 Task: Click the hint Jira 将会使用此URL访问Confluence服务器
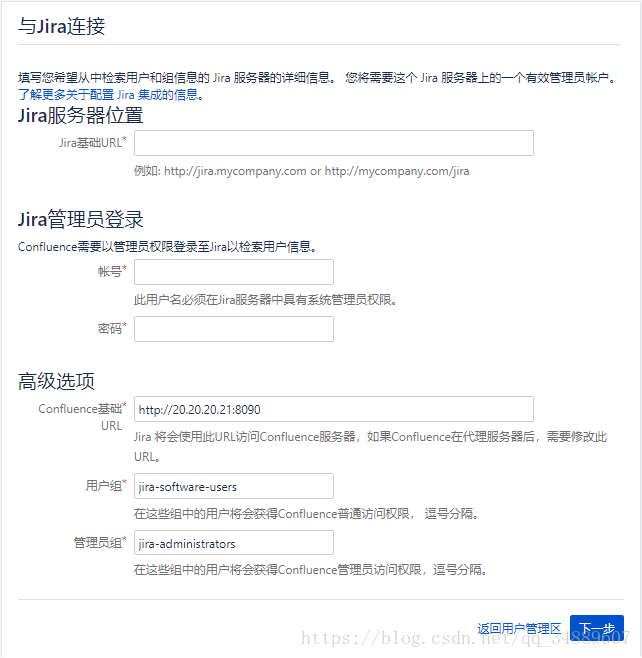(371, 446)
